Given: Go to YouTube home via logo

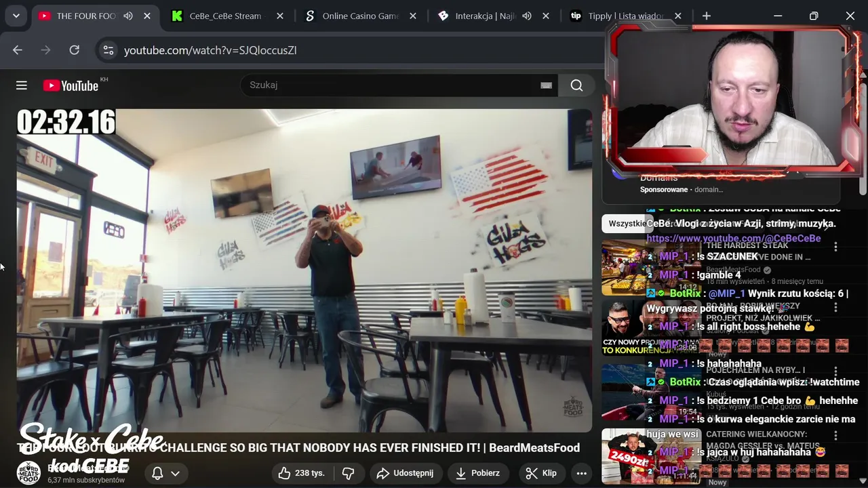Looking at the screenshot, I should click(71, 85).
